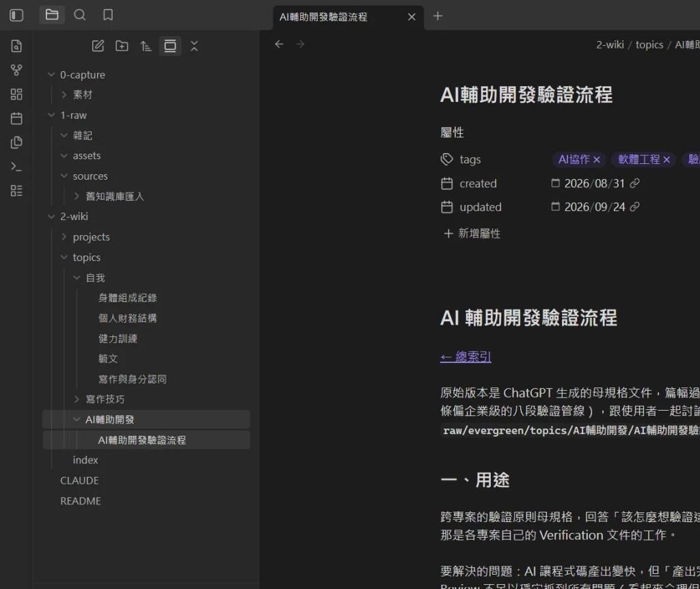This screenshot has height=589, width=700.
Task: Expand the 寫作技巧 folder
Action: [77, 399]
